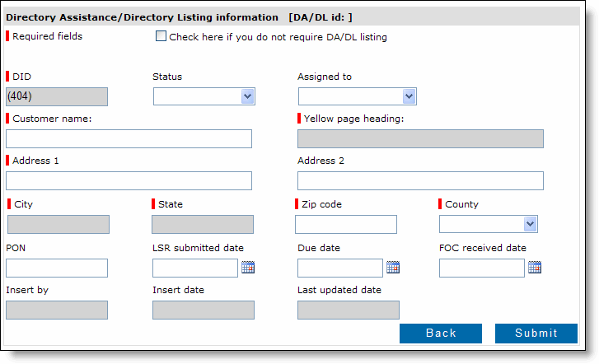Image resolution: width=599 pixels, height=364 pixels.
Task: Open the FOC received date calendar picker
Action: pyautogui.click(x=535, y=268)
